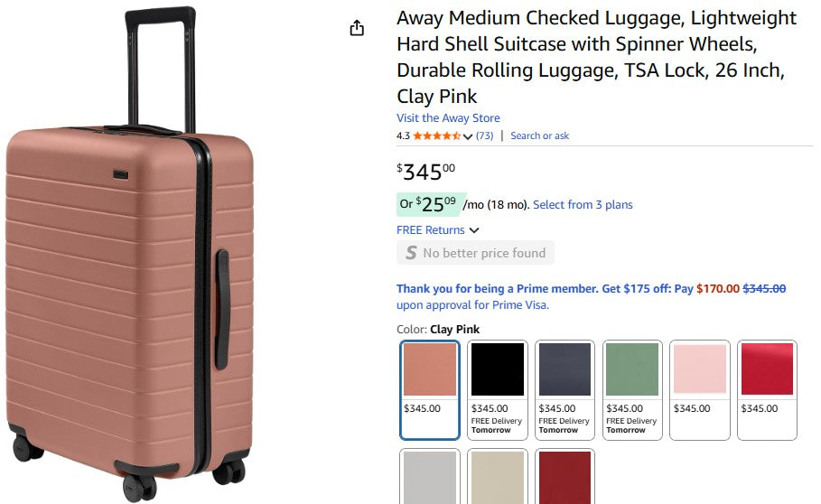The height and width of the screenshot is (504, 821).
Task: Choose the dark red color swatch
Action: pyautogui.click(x=564, y=477)
